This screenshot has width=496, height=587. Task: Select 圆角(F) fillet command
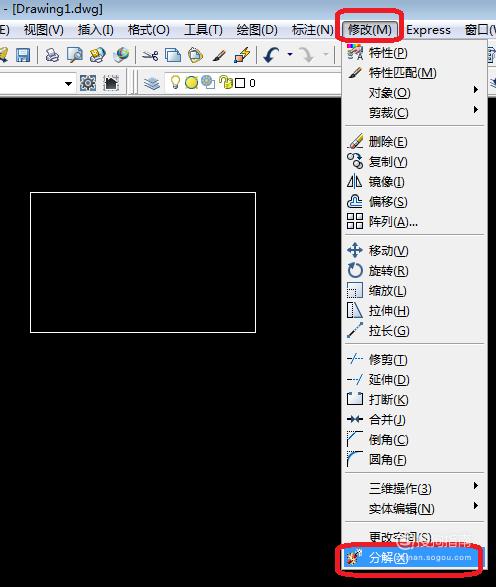coord(414,460)
